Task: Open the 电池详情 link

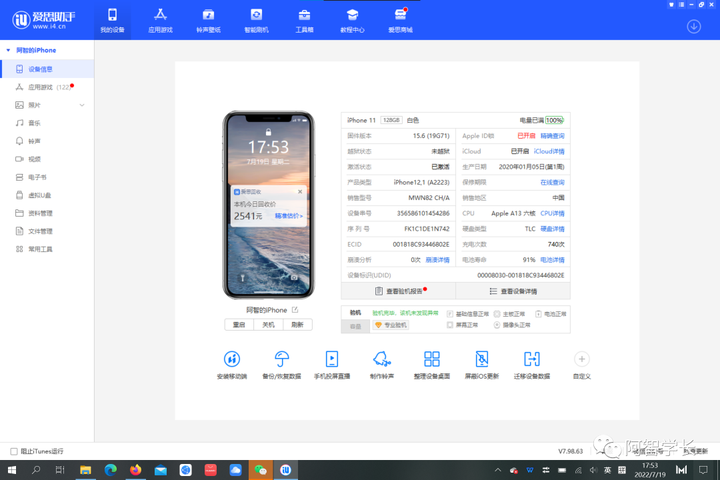Action: (552, 260)
